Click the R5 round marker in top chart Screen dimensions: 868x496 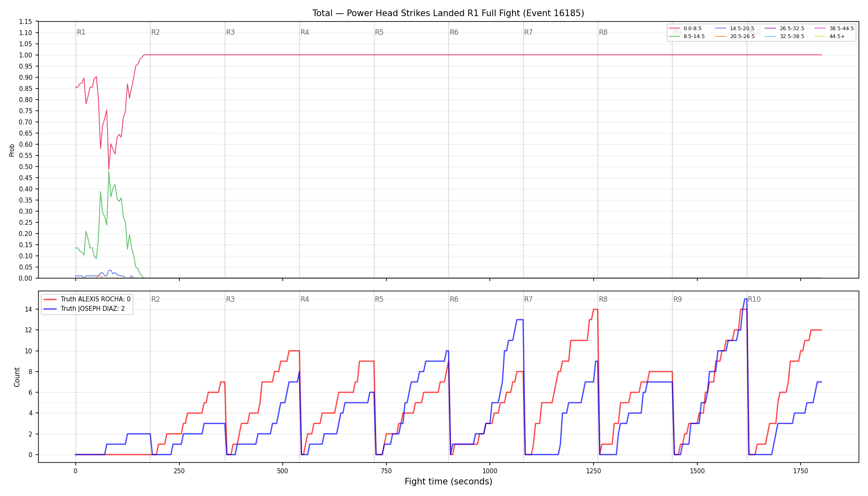[x=379, y=32]
